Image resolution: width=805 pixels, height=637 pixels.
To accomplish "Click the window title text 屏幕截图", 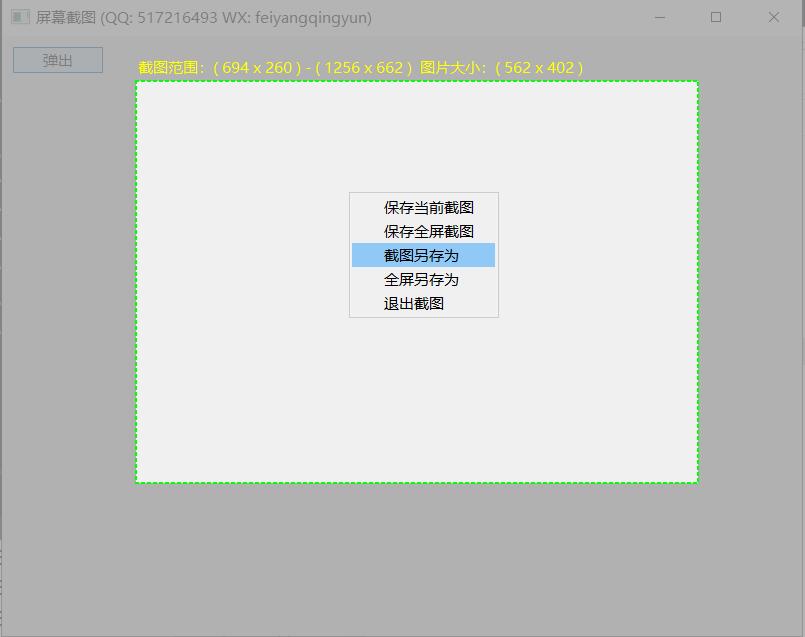I will [66, 18].
